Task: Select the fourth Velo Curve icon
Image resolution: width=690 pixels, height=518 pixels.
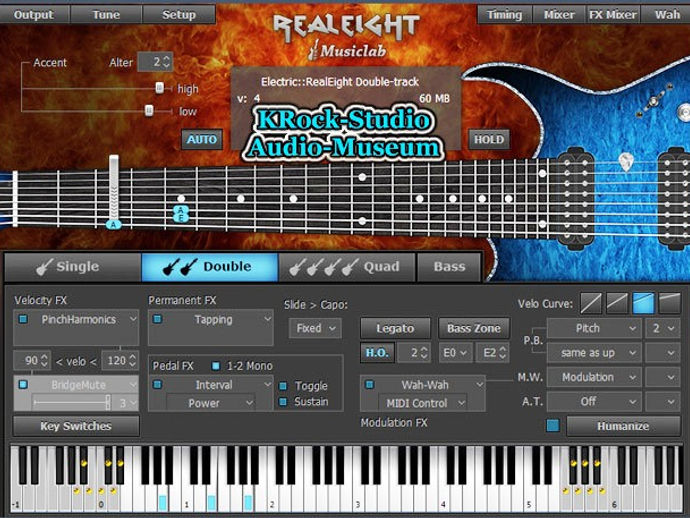Action: coord(670,303)
